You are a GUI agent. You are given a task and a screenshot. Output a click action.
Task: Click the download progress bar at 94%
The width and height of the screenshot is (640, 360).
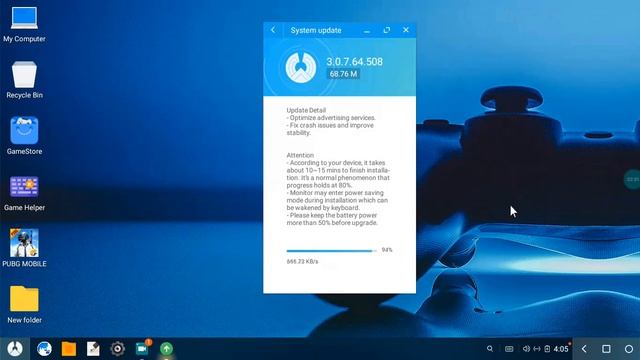[x=331, y=251]
